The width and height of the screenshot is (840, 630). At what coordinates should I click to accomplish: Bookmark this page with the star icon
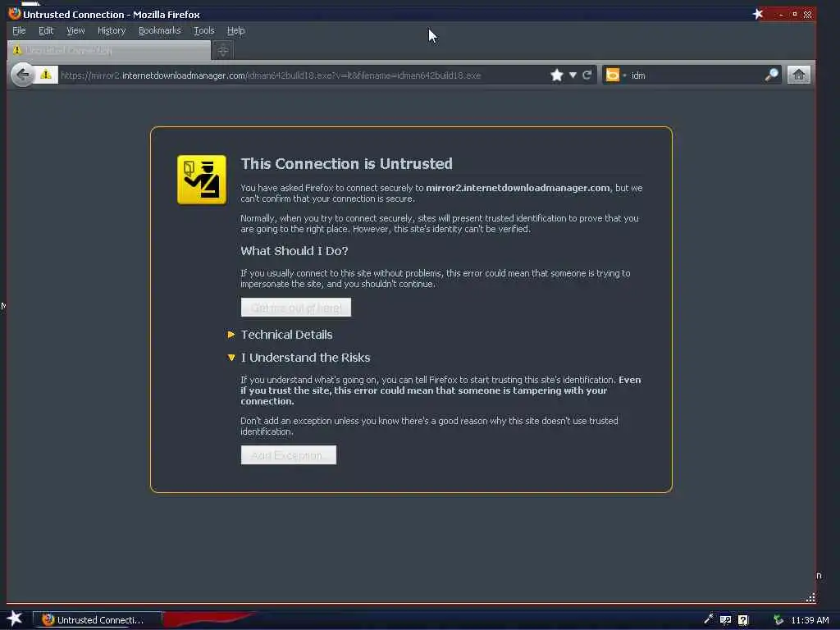[x=557, y=75]
